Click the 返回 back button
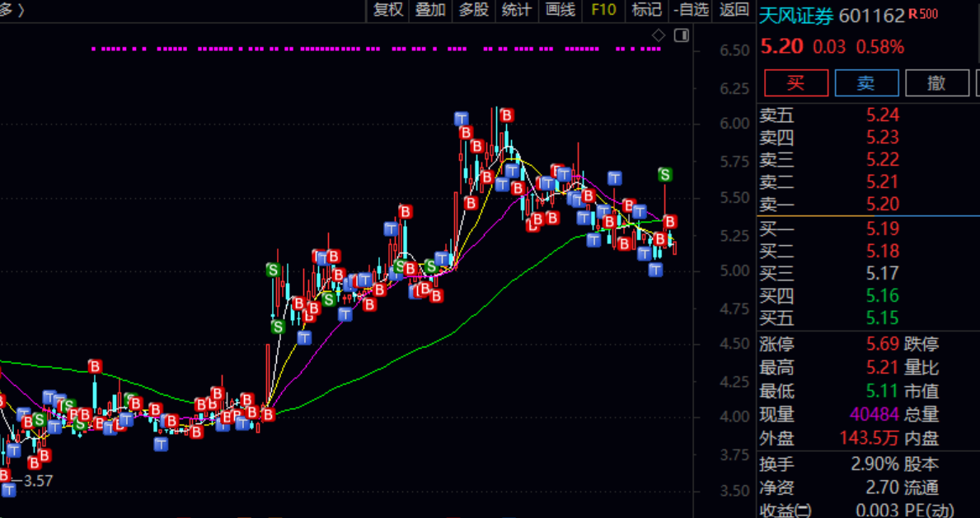 pos(734,9)
